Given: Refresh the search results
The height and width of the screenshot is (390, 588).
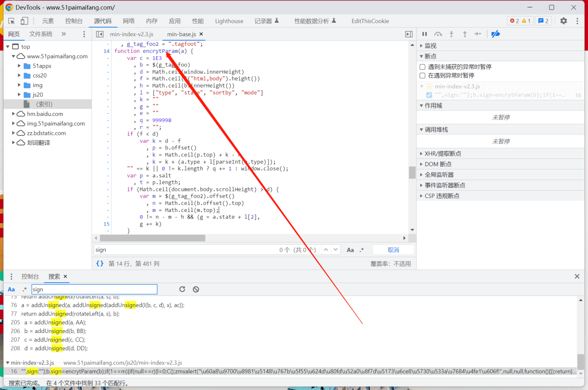Looking at the screenshot, I should coord(182,289).
